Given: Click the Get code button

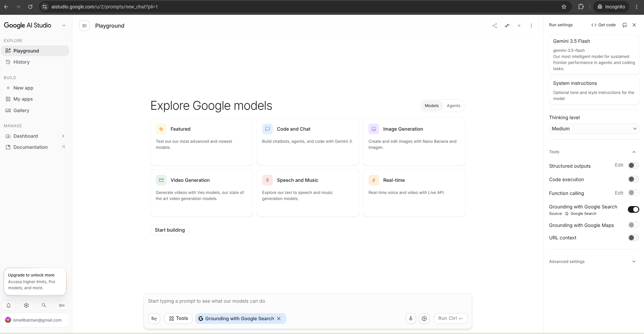Looking at the screenshot, I should (604, 25).
